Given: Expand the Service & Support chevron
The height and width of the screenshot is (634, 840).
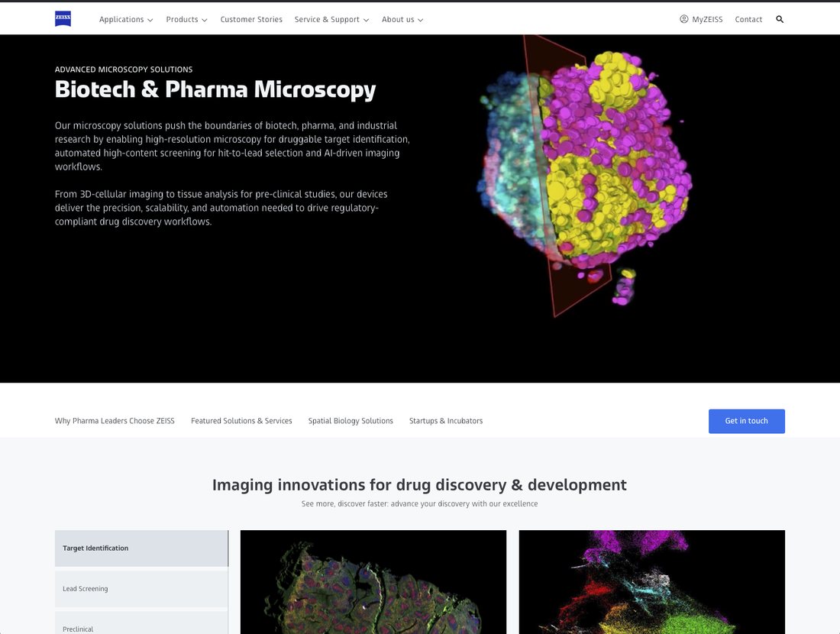Looking at the screenshot, I should 366,20.
